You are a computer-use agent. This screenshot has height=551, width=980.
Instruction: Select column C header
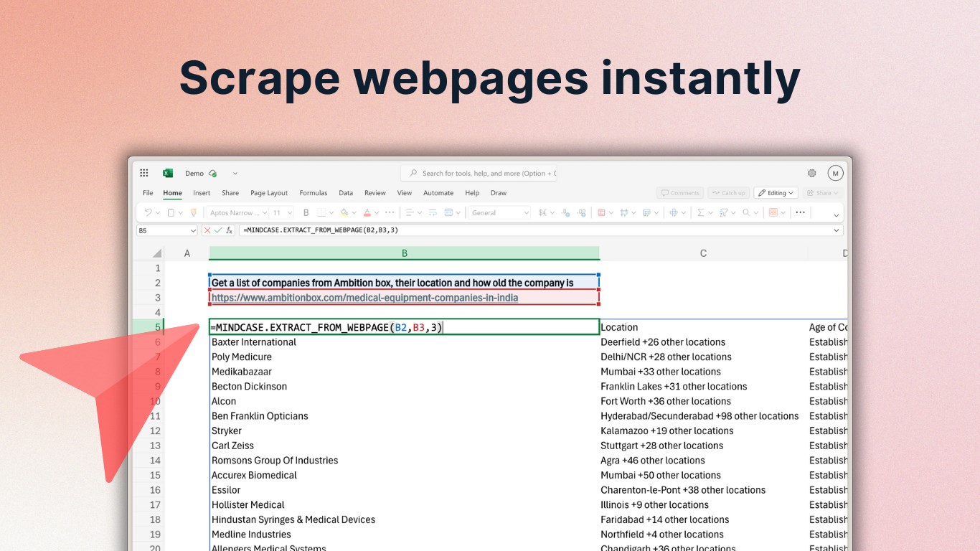(703, 253)
